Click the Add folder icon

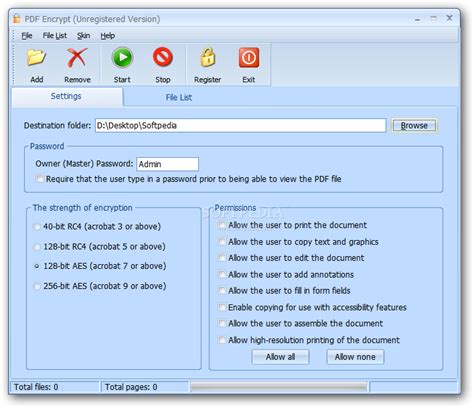[x=36, y=57]
